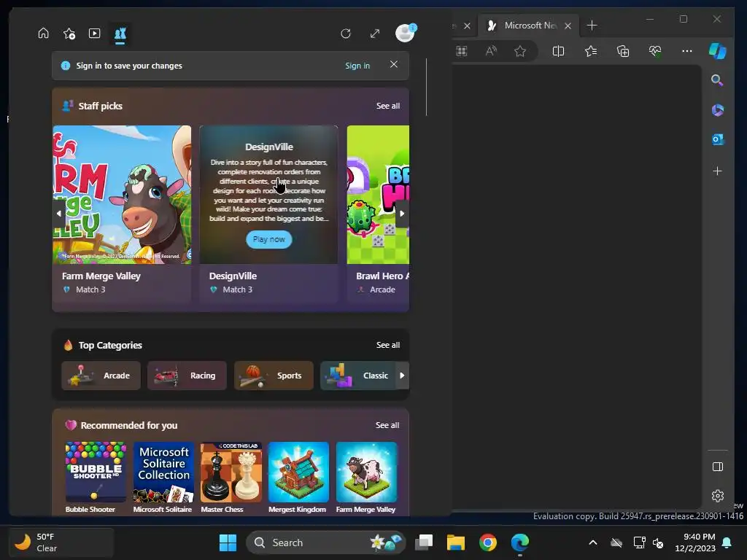Image resolution: width=747 pixels, height=560 pixels.
Task: Close the Microsoft News tab
Action: click(568, 26)
